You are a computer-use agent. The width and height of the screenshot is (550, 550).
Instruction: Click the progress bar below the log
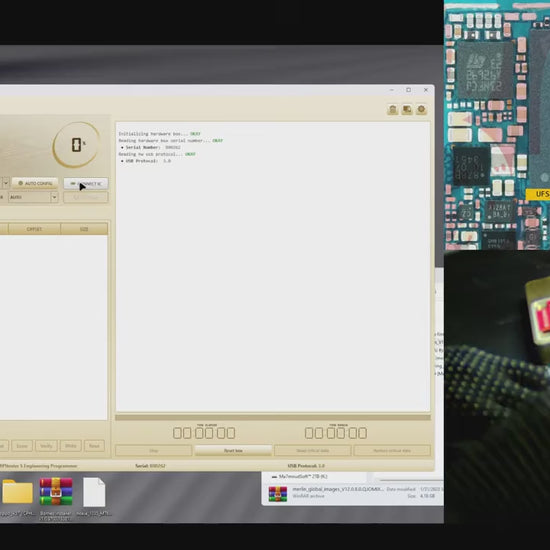point(273,417)
